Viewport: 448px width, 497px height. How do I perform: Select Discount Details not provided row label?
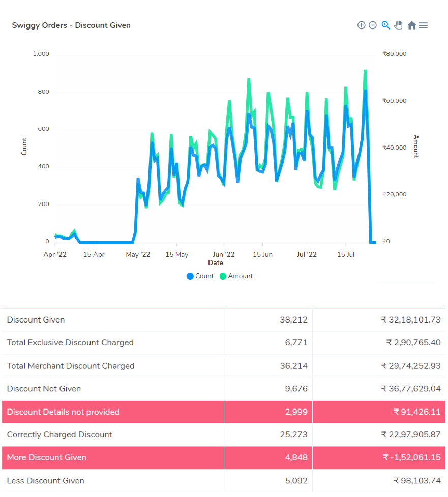click(64, 412)
